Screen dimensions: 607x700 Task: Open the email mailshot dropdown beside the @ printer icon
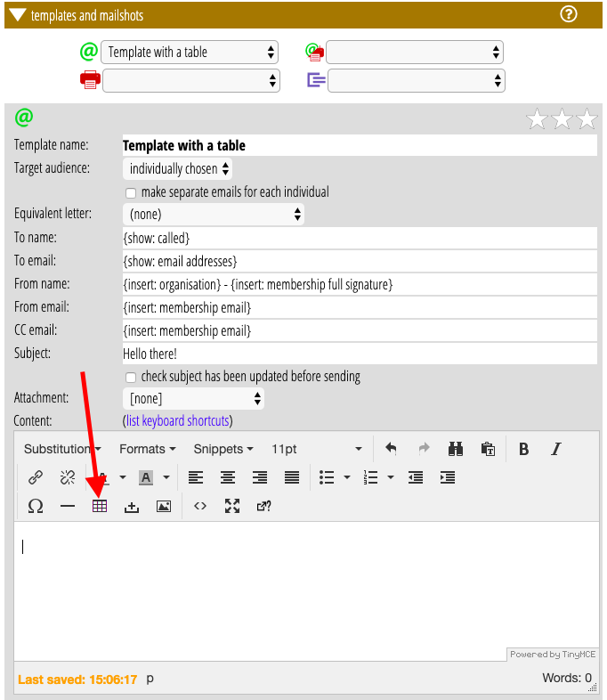coord(415,53)
